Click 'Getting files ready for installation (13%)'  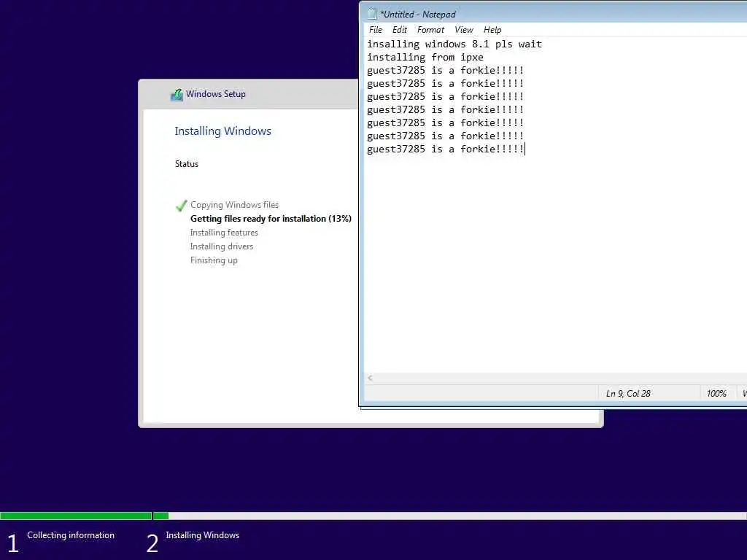pyautogui.click(x=271, y=219)
